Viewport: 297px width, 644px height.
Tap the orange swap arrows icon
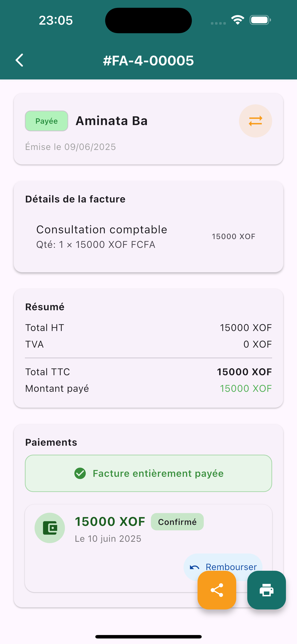255,121
